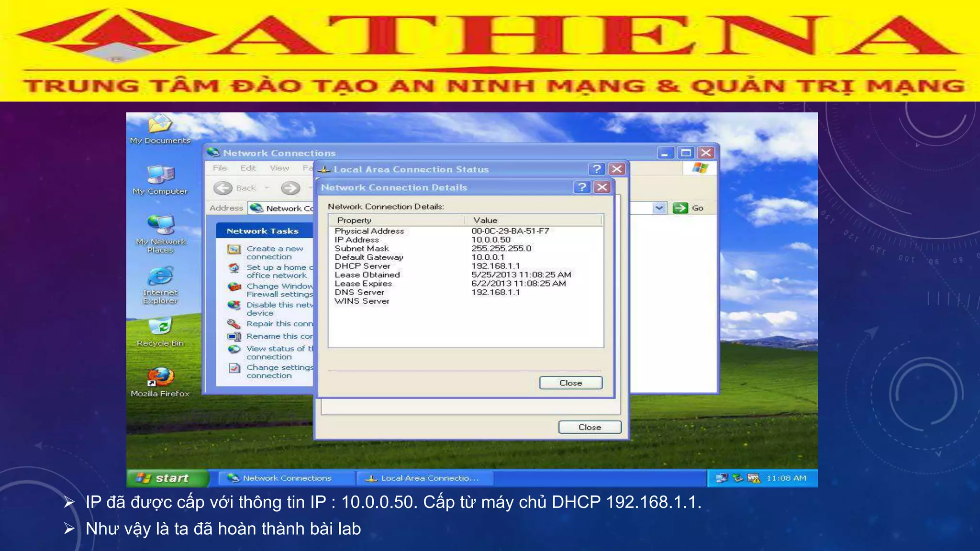This screenshot has height=551, width=980.
Task: Click Rename this connection link
Action: click(279, 336)
